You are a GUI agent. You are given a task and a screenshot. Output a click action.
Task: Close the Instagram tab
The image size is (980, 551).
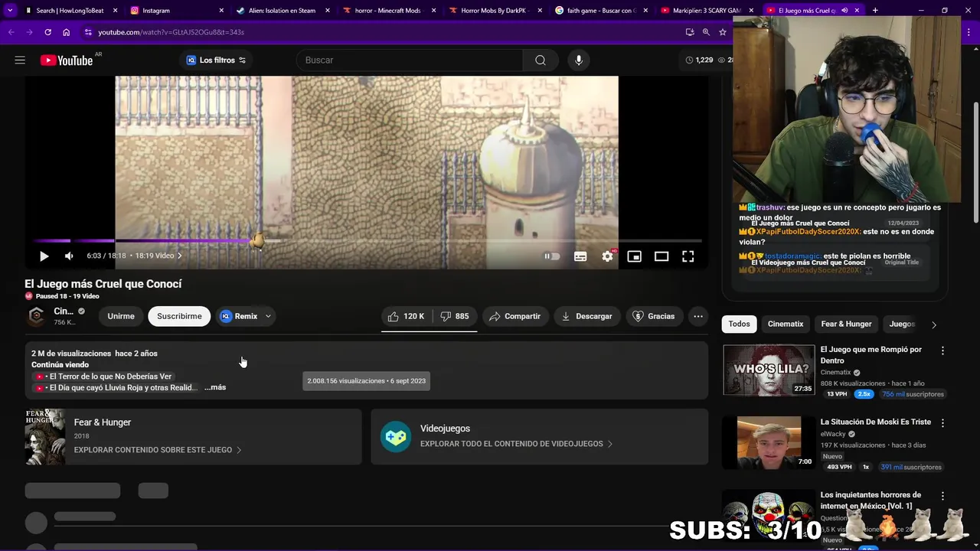click(x=221, y=11)
